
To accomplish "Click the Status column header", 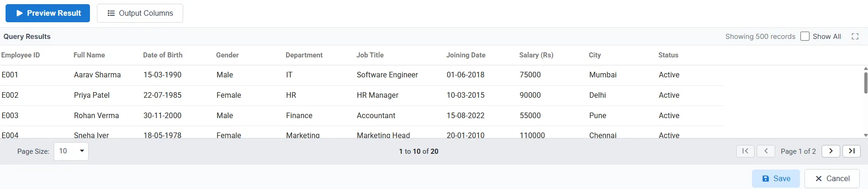I will point(668,55).
